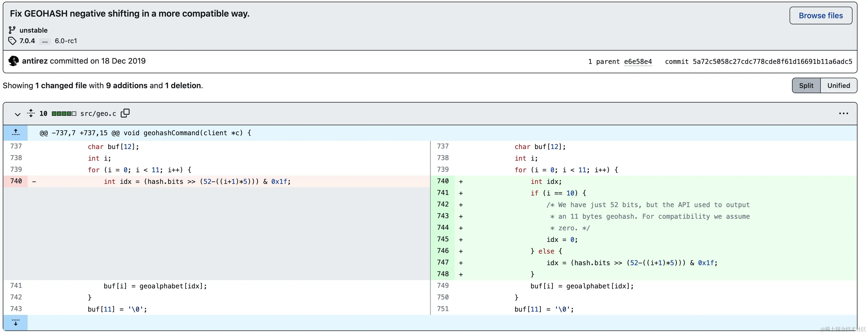868x334 pixels.
Task: Click the antirez username link
Action: pyautogui.click(x=35, y=61)
